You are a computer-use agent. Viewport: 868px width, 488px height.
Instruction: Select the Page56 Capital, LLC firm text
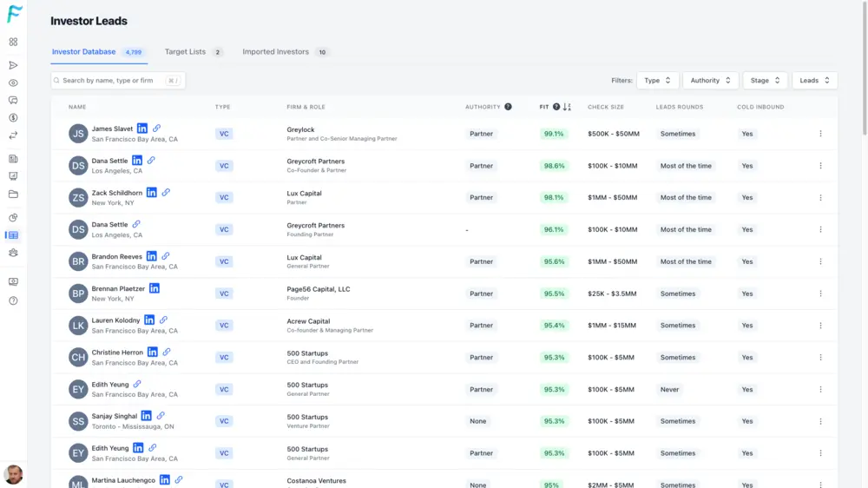[x=319, y=289]
